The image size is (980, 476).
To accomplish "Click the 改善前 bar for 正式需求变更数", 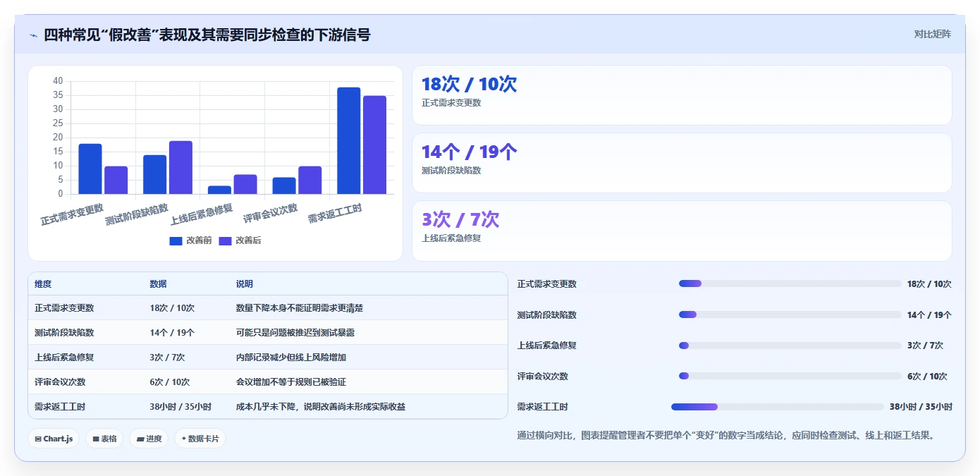I will coord(90,169).
